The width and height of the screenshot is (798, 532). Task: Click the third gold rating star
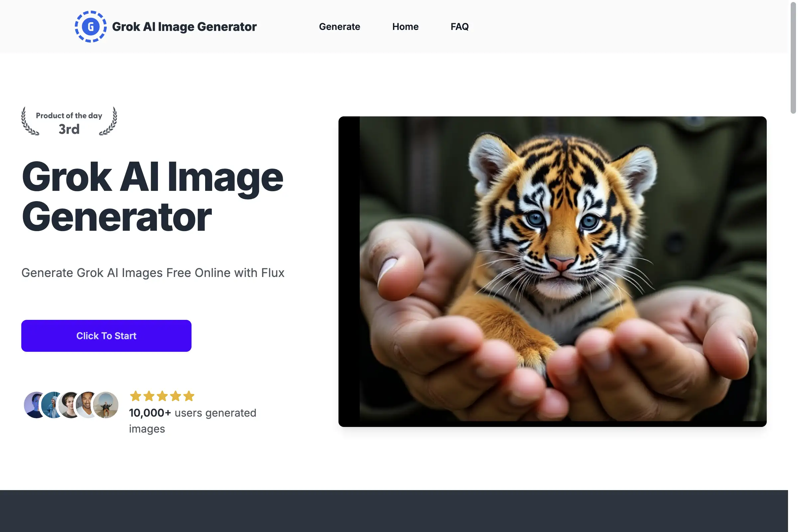pyautogui.click(x=162, y=396)
